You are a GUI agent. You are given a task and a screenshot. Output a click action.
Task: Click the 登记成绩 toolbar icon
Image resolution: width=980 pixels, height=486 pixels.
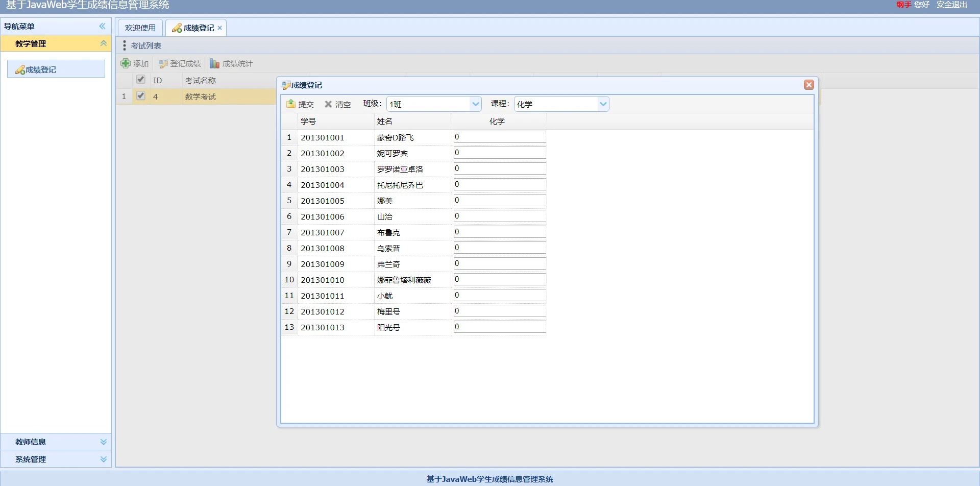click(163, 64)
